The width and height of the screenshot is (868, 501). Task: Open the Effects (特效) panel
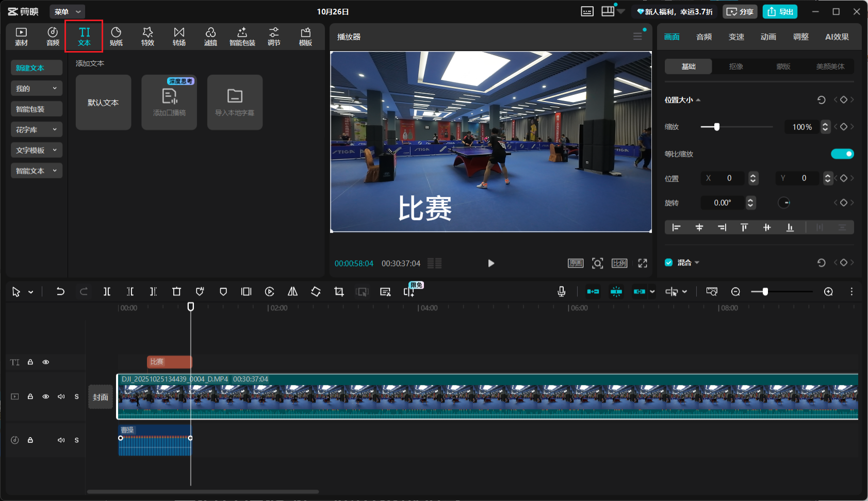(x=148, y=37)
